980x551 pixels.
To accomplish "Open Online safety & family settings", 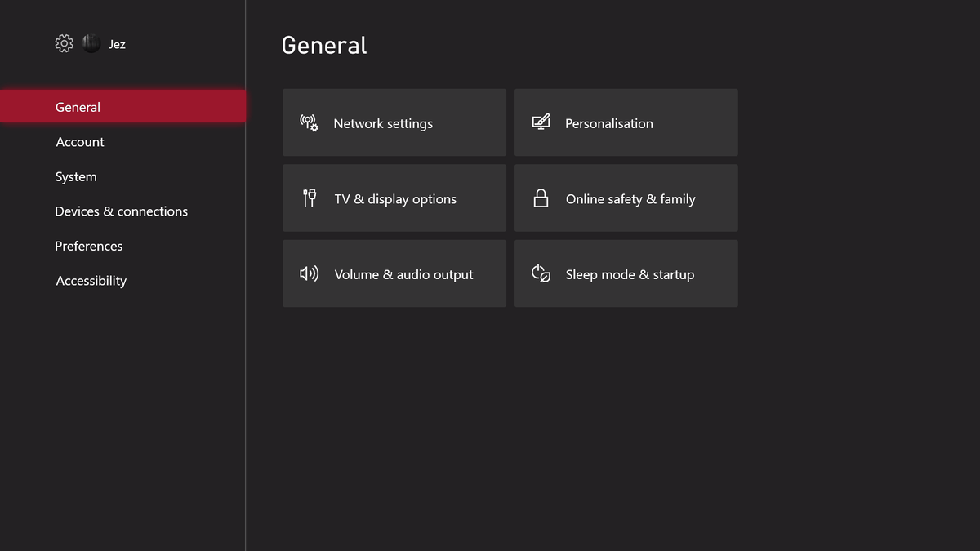I will (x=626, y=198).
